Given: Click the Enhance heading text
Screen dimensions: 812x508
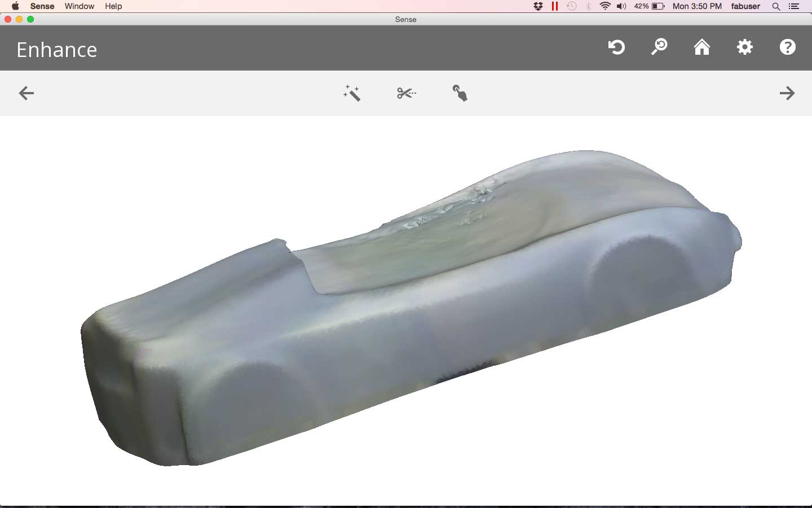Looking at the screenshot, I should tap(57, 50).
